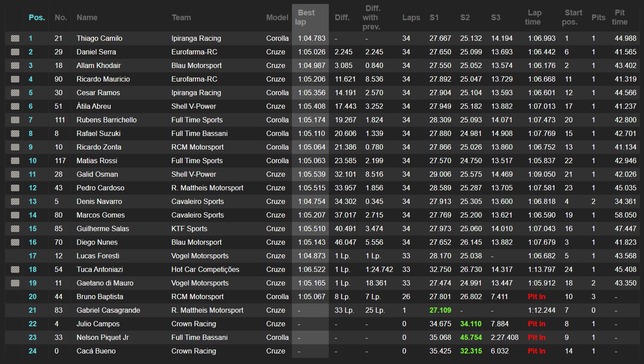Click checkered flag icon for Marcos Gomes
The width and height of the screenshot is (644, 364).
pyautogui.click(x=15, y=215)
